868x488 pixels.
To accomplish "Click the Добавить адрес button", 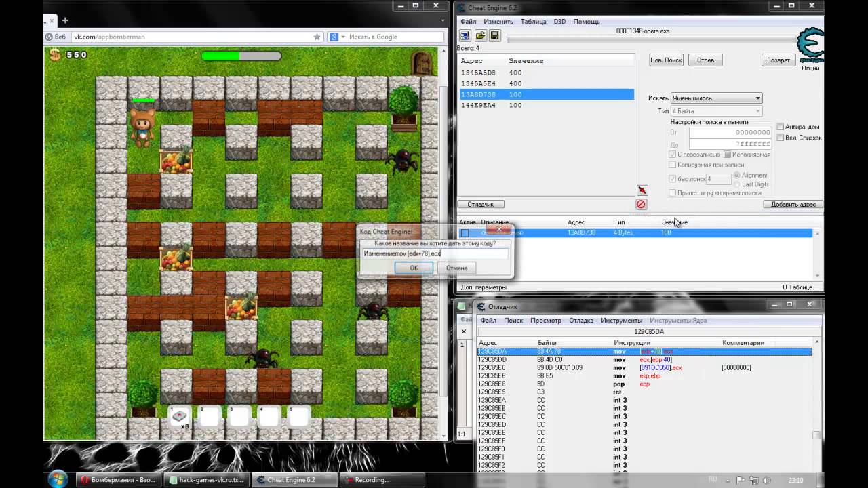I will coord(793,204).
